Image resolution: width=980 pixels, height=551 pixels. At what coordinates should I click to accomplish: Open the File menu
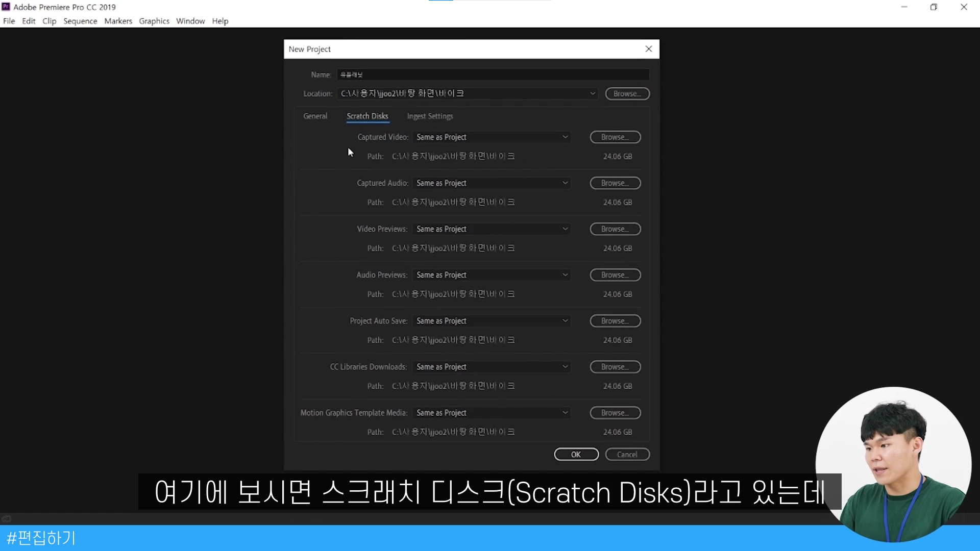(x=9, y=21)
